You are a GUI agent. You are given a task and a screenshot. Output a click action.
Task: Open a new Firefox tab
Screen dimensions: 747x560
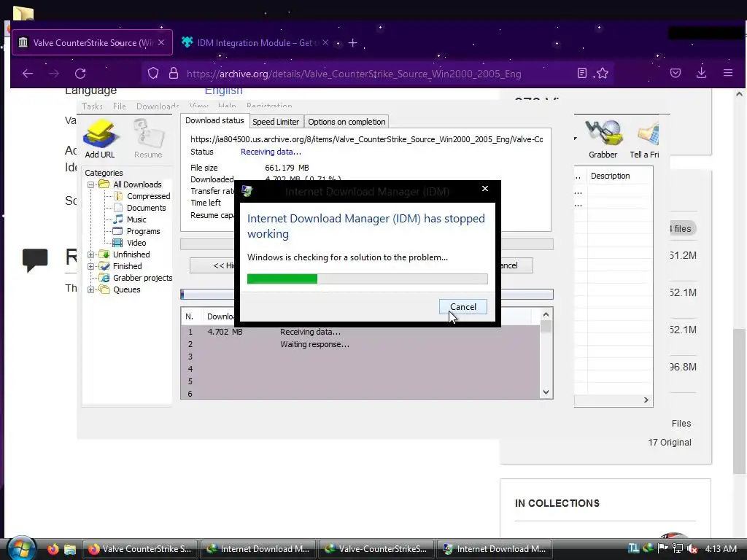[352, 43]
